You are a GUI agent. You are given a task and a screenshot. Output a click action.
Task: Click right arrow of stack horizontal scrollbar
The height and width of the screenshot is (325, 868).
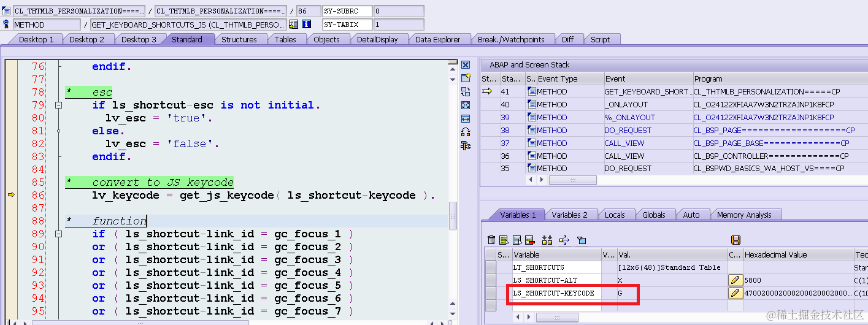542,180
